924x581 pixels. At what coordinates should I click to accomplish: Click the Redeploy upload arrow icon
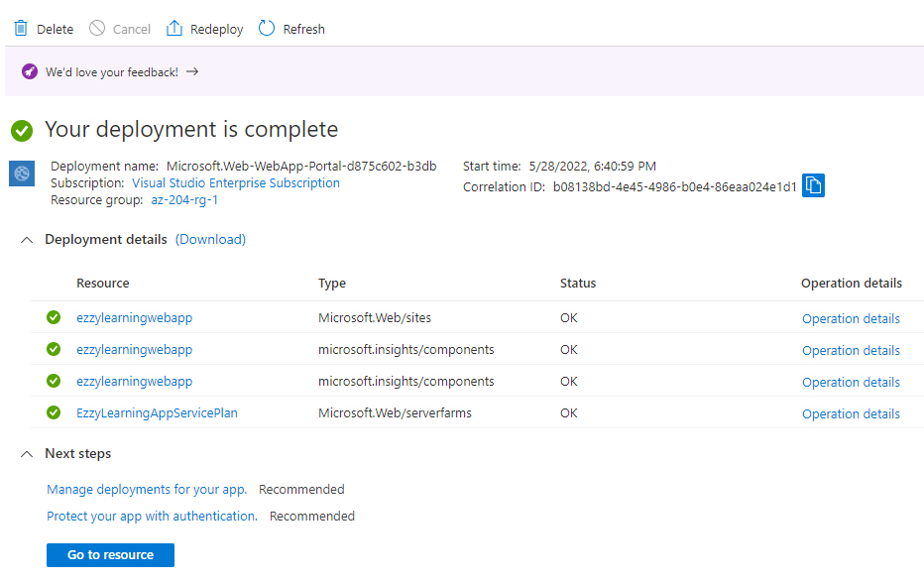173,29
